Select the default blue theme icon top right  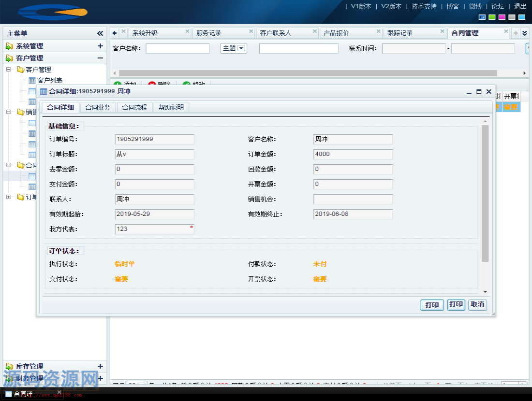coord(482,17)
